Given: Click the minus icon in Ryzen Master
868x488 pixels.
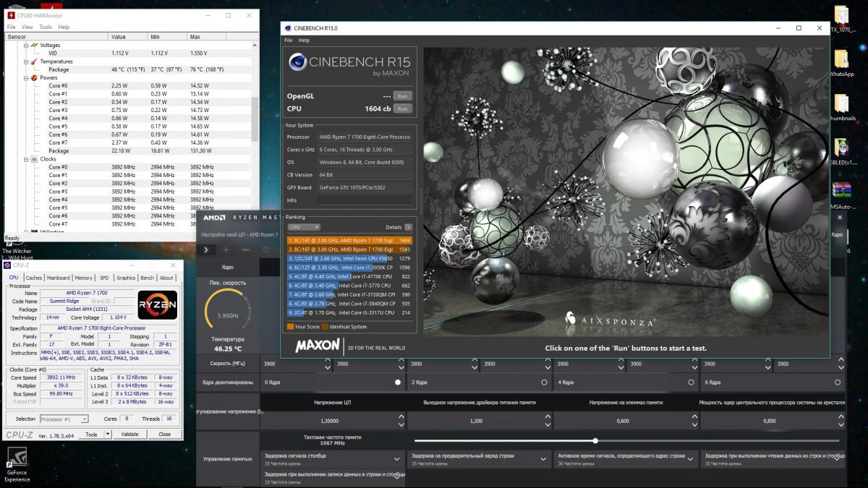Looking at the screenshot, I should point(245,249).
